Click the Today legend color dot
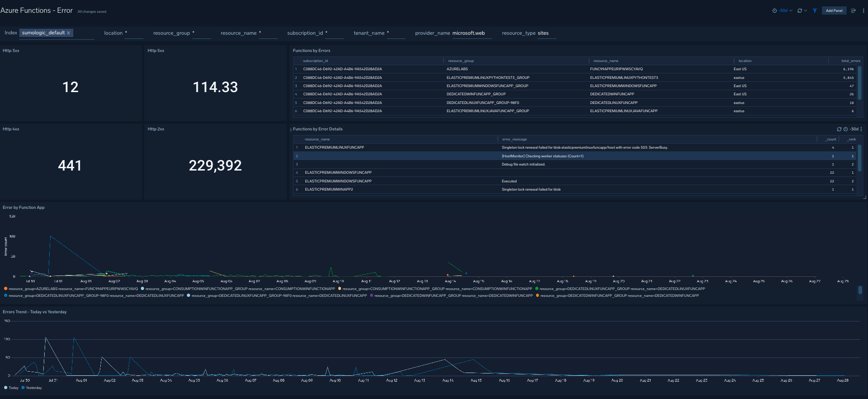 [5, 388]
